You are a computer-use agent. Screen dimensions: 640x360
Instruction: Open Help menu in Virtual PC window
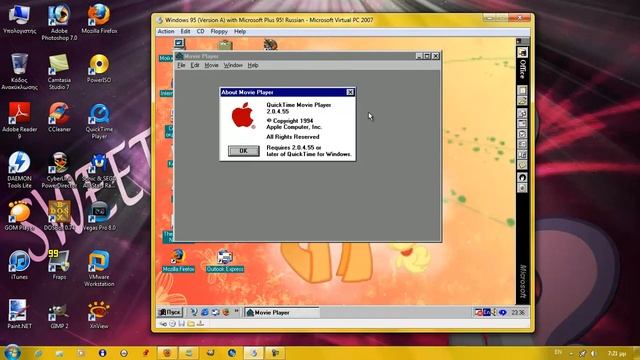coord(240,31)
